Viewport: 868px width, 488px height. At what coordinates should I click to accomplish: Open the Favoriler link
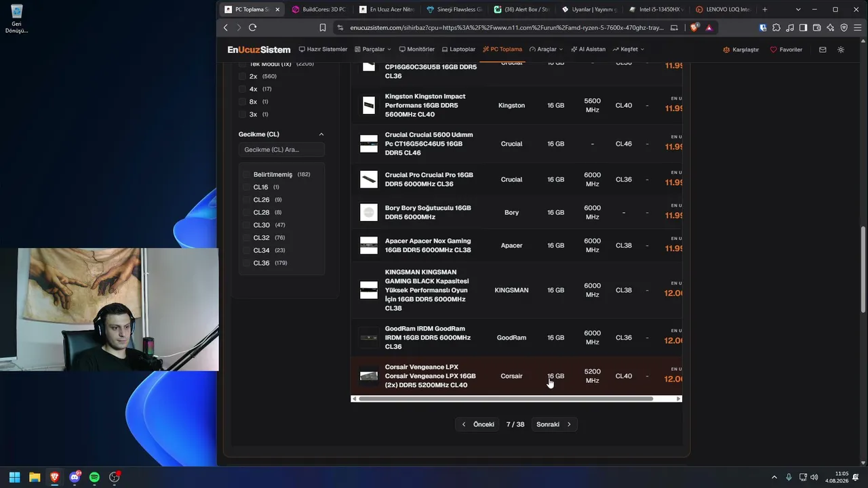pyautogui.click(x=786, y=49)
